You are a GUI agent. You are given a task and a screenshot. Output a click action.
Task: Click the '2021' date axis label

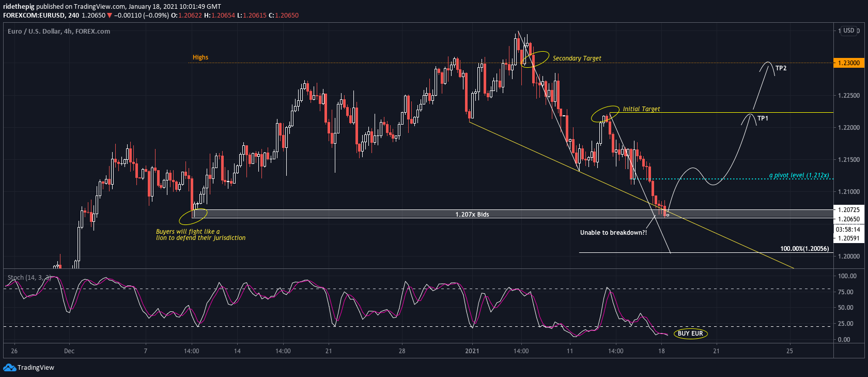pyautogui.click(x=472, y=351)
